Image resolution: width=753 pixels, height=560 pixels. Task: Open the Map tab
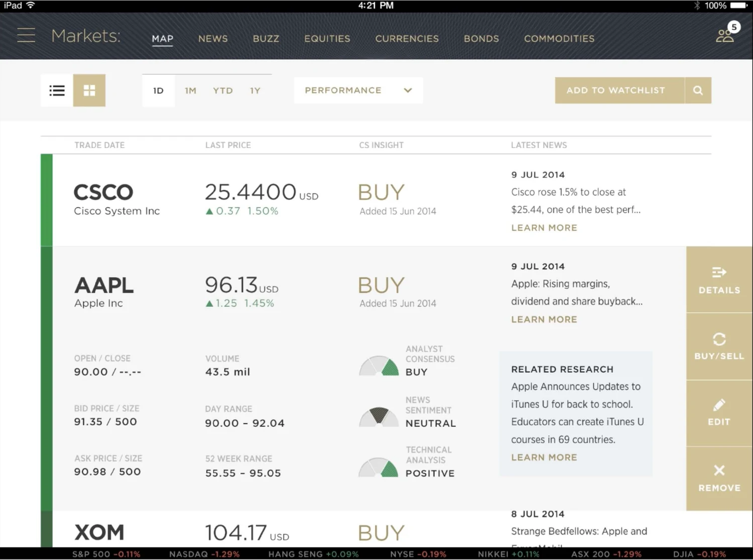point(163,39)
